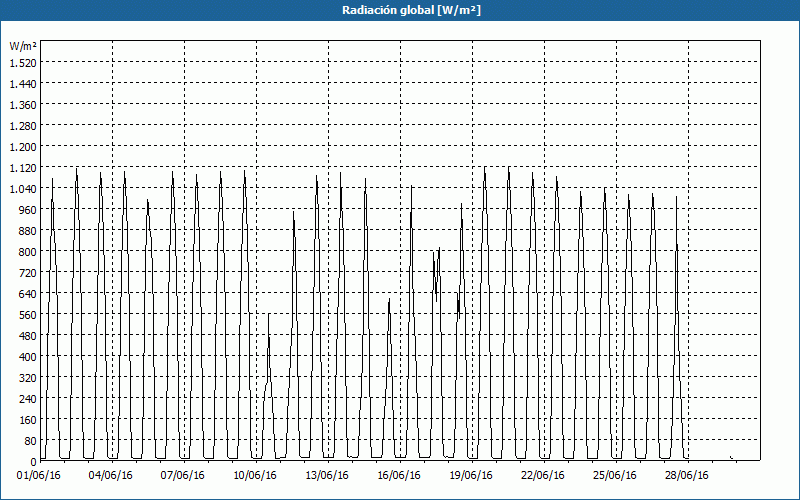Click the 04/06/16 date label
This screenshot has height=500, width=800.
(111, 475)
